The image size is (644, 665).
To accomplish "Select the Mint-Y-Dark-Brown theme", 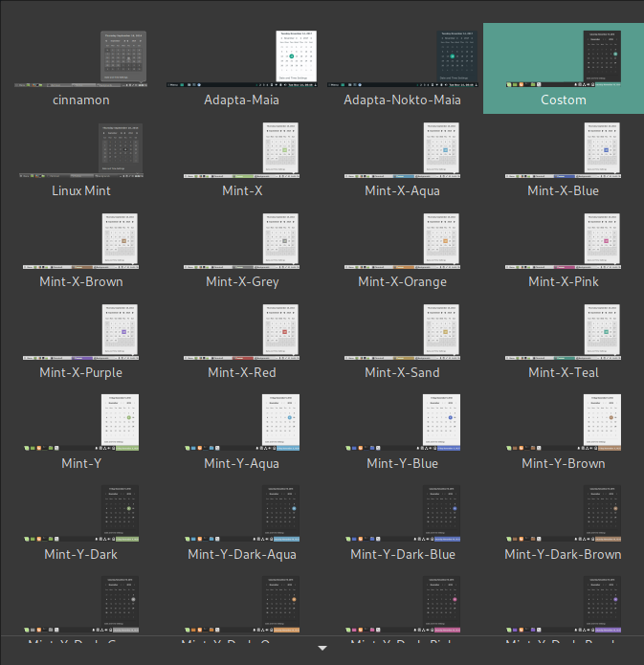I will point(564,522).
